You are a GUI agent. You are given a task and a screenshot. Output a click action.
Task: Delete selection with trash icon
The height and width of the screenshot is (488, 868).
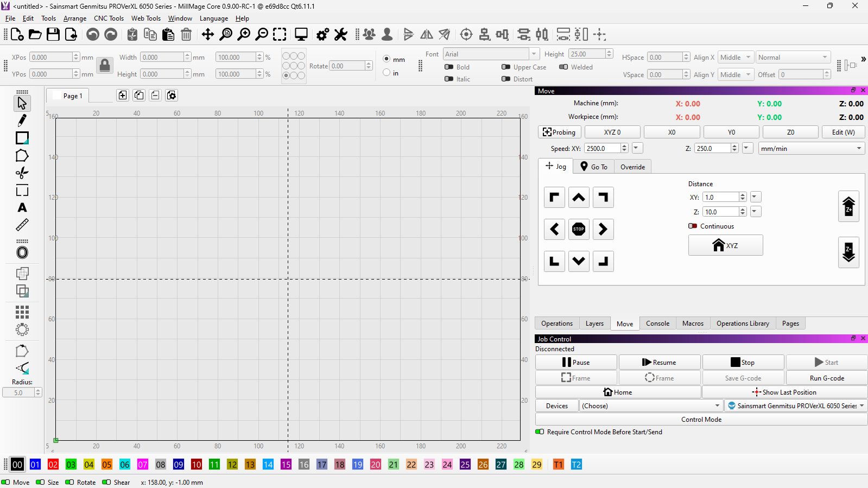click(x=186, y=35)
